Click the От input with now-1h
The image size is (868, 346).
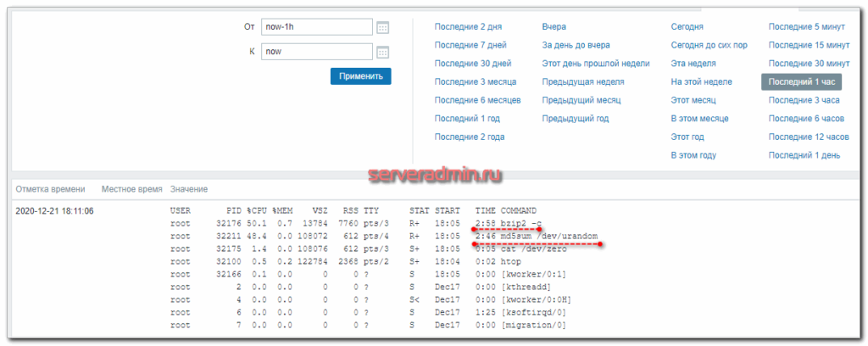click(316, 28)
